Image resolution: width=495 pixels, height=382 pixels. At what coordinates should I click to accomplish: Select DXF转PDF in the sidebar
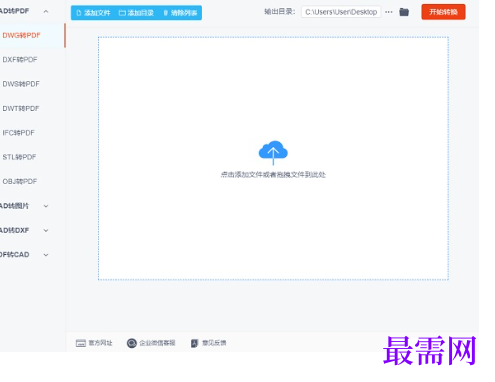(x=20, y=60)
